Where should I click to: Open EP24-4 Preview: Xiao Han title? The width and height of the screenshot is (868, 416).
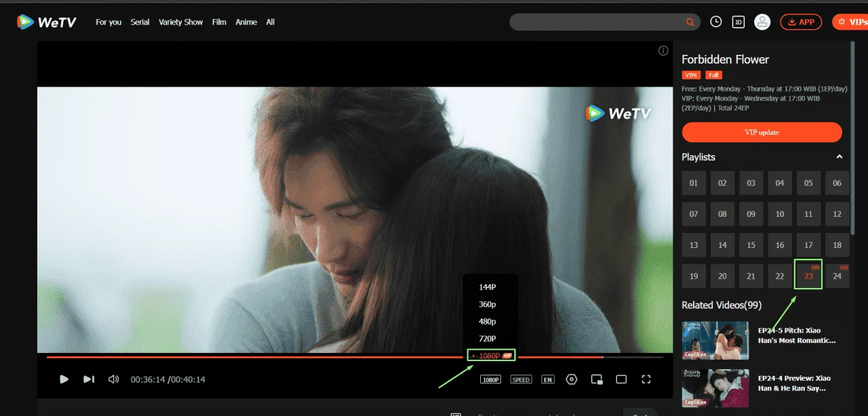coord(794,383)
